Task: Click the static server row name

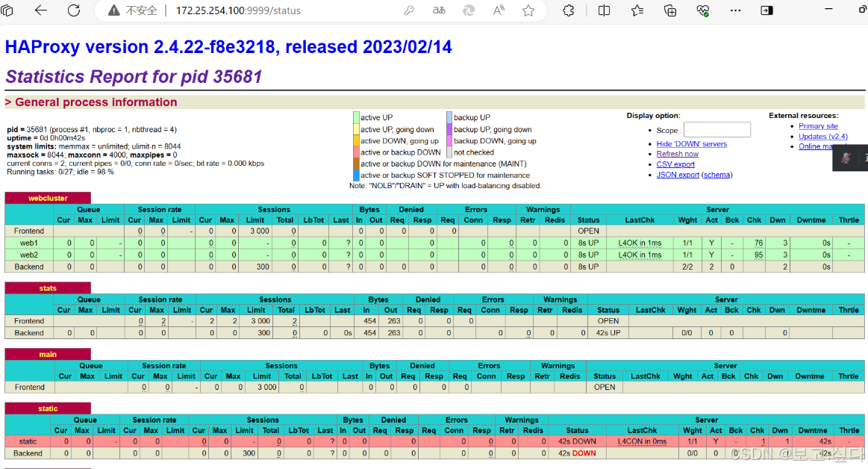Action: [28, 441]
